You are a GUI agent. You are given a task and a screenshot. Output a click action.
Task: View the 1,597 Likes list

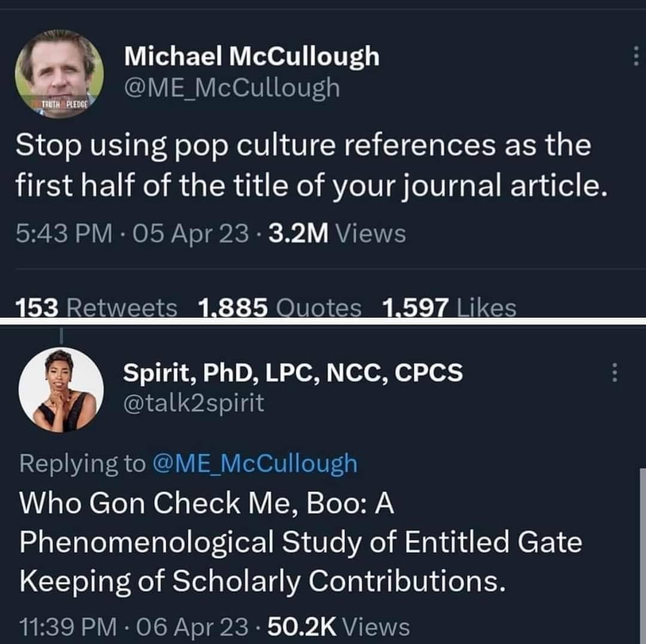[449, 308]
